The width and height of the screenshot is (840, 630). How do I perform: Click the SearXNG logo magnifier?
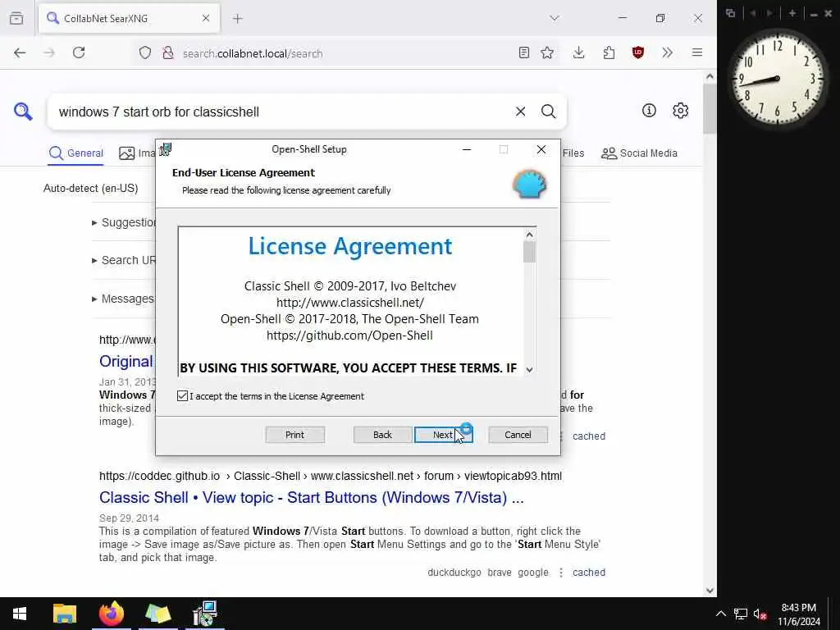[x=23, y=112]
